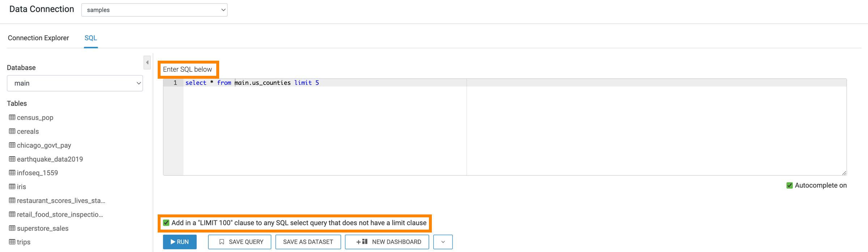
Task: Click the table icon beside chicago_govt_pay
Action: click(12, 145)
